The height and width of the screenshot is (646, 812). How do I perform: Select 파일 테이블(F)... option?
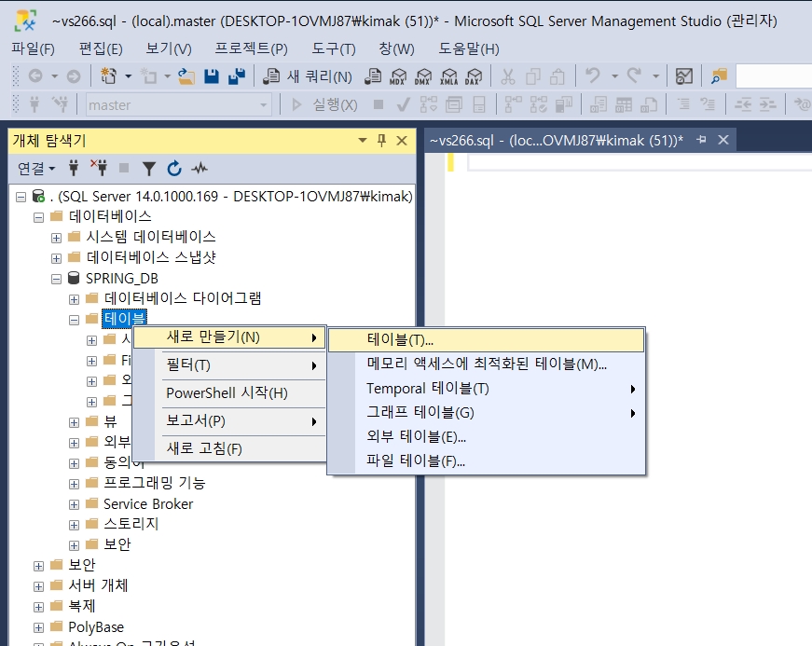pyautogui.click(x=487, y=460)
